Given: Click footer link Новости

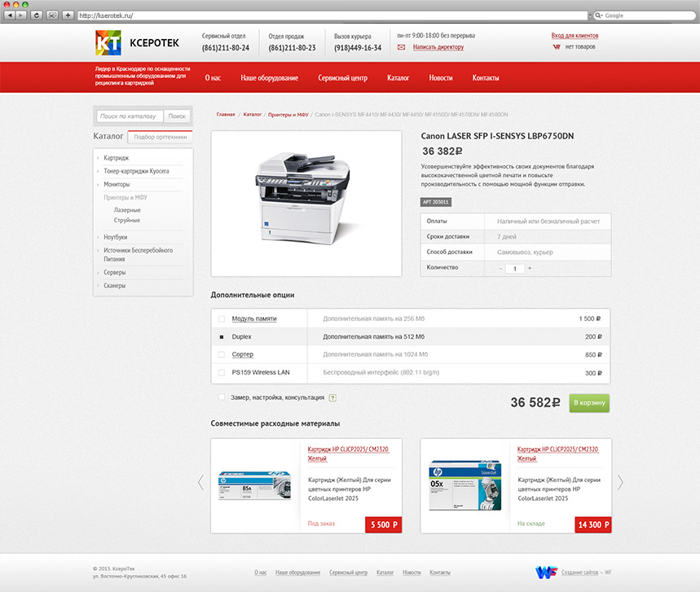Looking at the screenshot, I should tap(412, 572).
